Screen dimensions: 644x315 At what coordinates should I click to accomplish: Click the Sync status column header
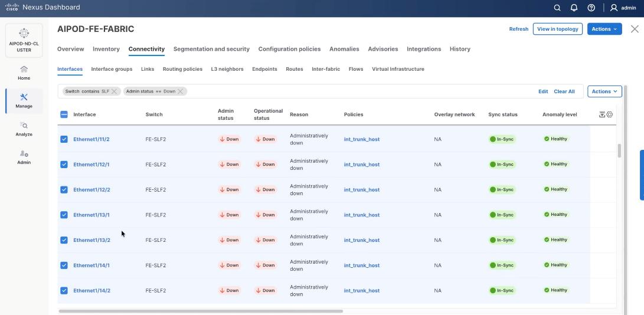(x=503, y=114)
